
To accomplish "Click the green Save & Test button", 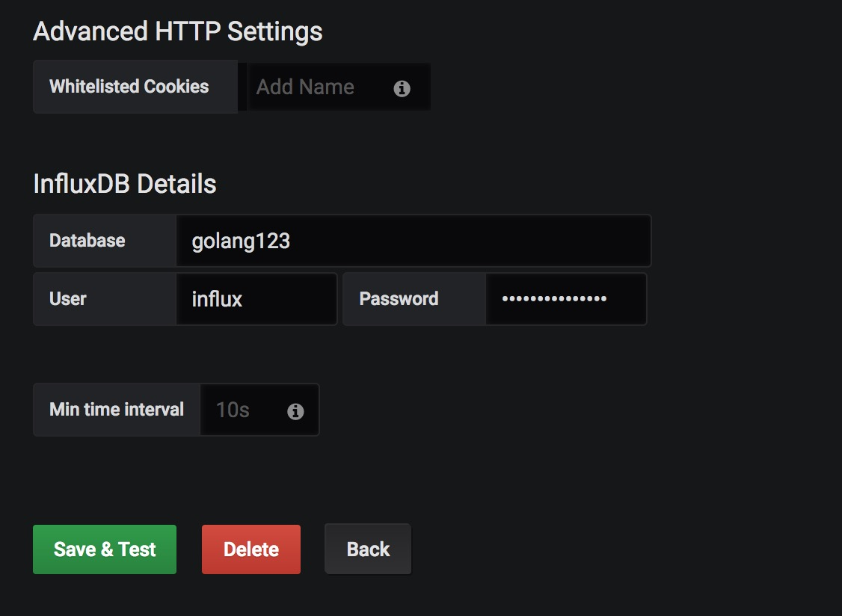I will click(x=105, y=549).
